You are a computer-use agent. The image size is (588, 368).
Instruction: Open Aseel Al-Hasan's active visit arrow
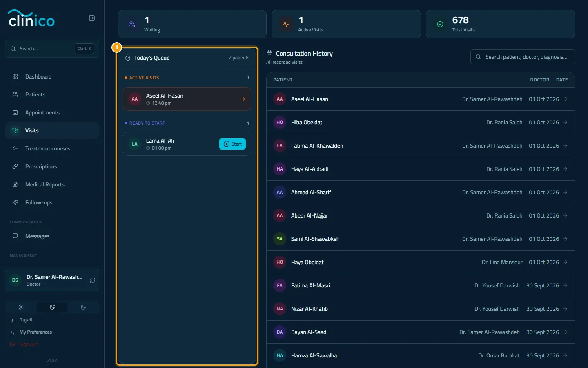tap(243, 99)
